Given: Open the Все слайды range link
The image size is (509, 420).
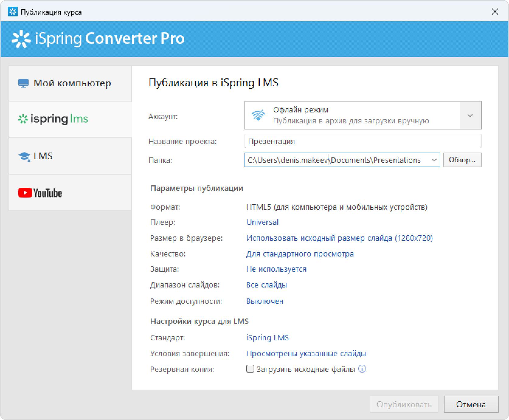Looking at the screenshot, I should [x=267, y=285].
